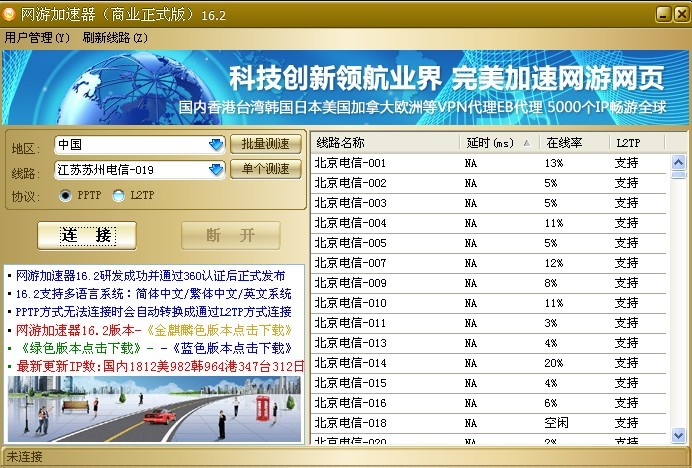This screenshot has width=692, height=468.
Task: Select the 北京电信-011 row
Action: (x=489, y=323)
